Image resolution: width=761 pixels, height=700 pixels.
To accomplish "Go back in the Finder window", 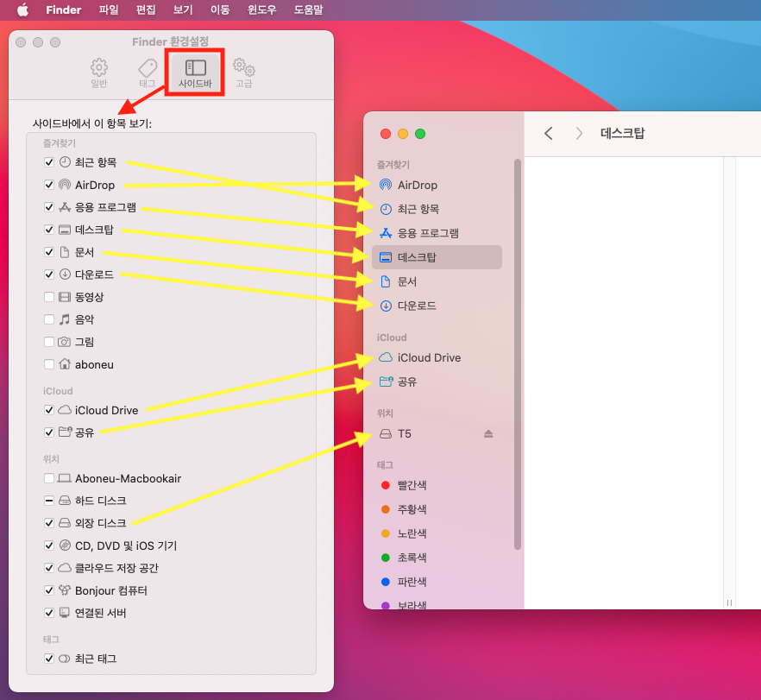I will pyautogui.click(x=549, y=134).
